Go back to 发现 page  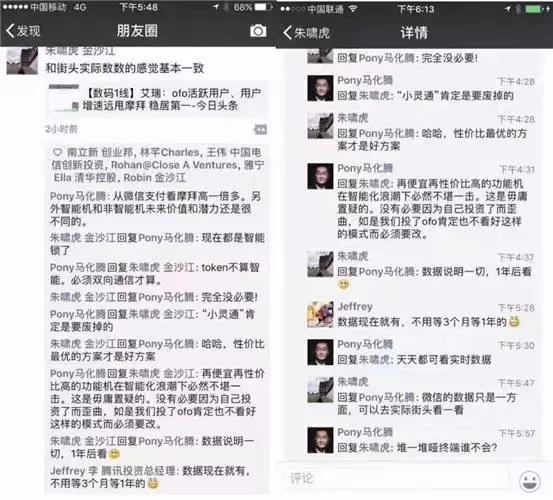click(x=24, y=31)
